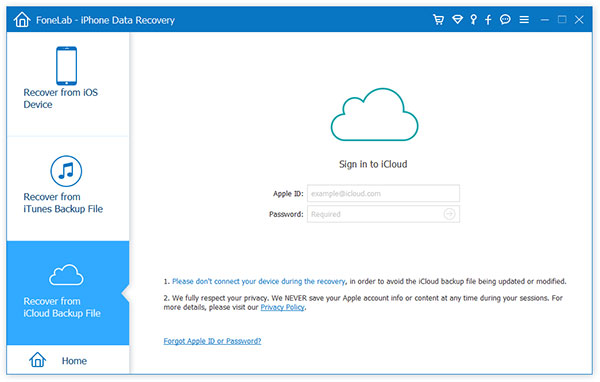Open the Facebook icon in title bar
This screenshot has width=600, height=382.
pyautogui.click(x=488, y=20)
